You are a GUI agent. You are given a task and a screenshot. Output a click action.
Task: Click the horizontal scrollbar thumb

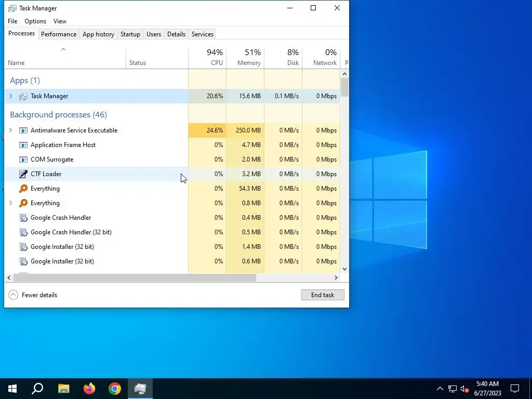tap(135, 277)
